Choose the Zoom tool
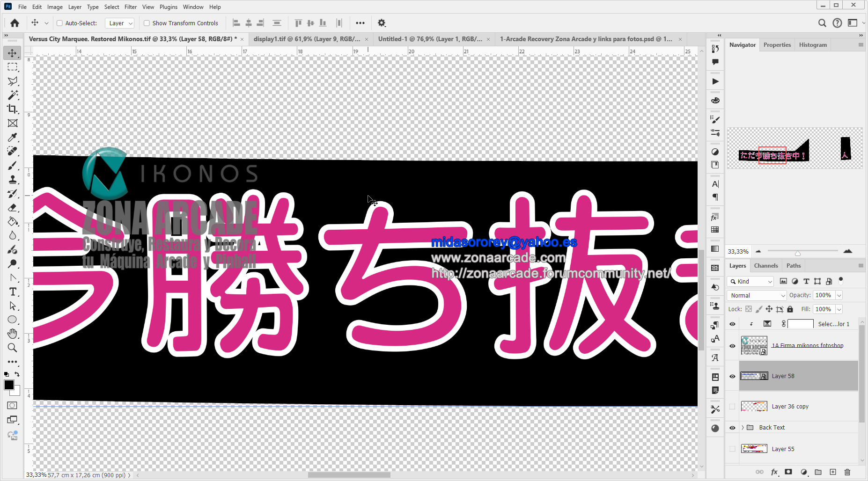 [13, 348]
